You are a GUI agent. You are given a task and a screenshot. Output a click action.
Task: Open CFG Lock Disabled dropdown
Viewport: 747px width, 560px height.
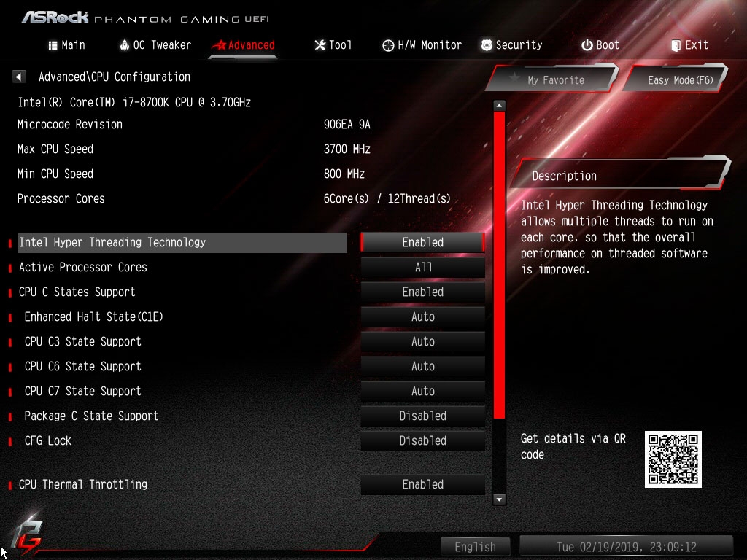[x=422, y=440]
